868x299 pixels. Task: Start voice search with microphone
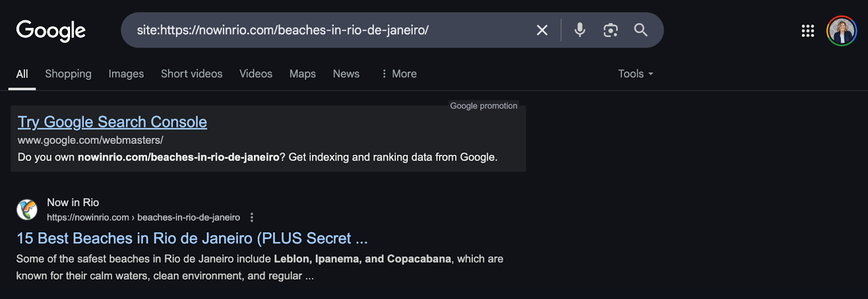click(x=580, y=30)
